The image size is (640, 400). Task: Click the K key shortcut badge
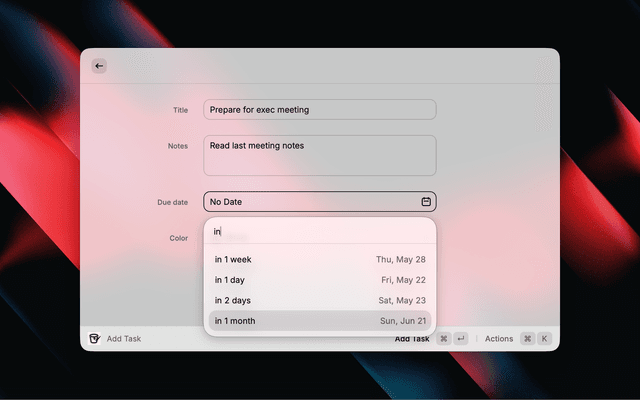tap(544, 339)
